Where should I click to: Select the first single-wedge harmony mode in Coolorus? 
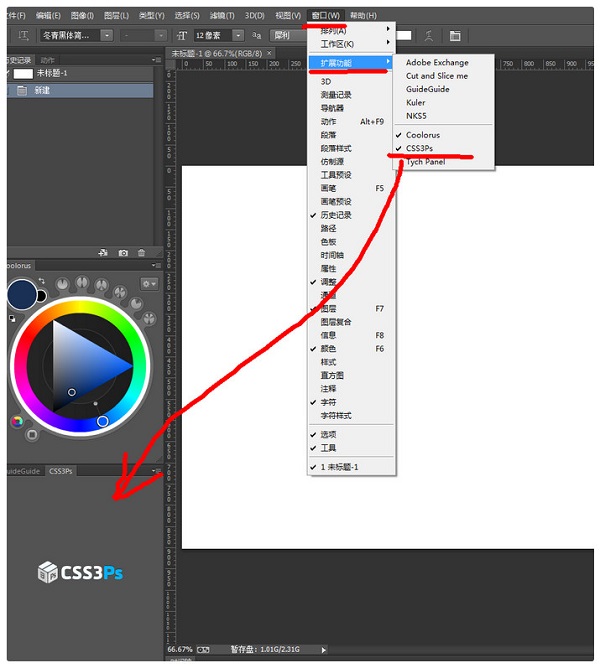click(x=63, y=284)
